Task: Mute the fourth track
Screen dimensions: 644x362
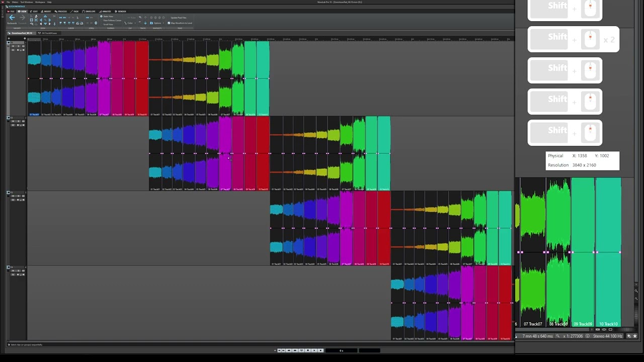Action: point(14,270)
